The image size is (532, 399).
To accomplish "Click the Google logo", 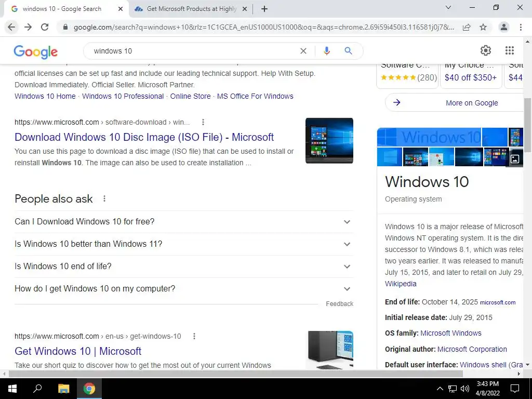I will click(36, 51).
